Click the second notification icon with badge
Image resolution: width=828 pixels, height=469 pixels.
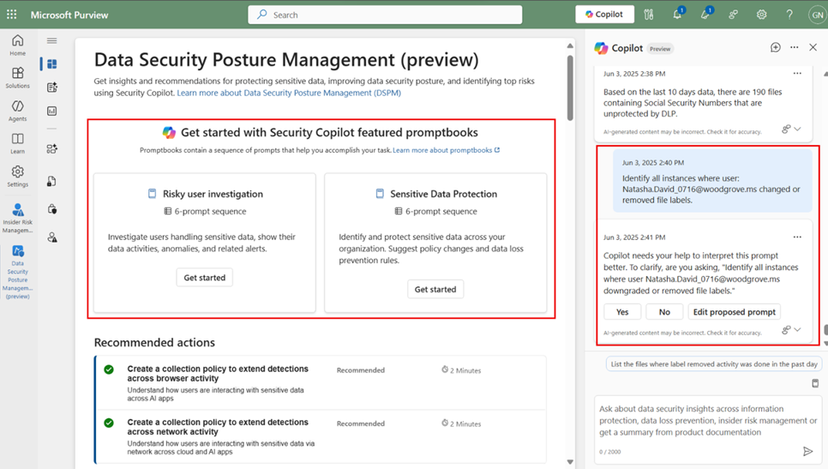[705, 14]
